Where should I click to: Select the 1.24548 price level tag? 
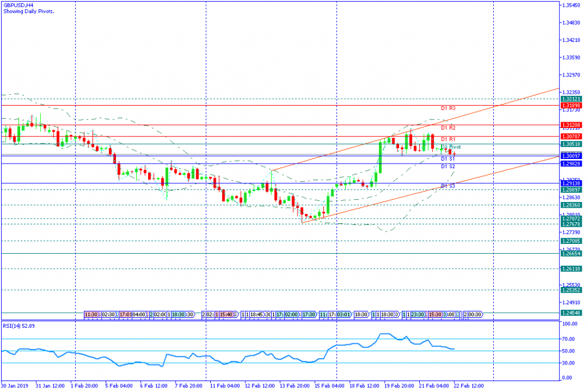(x=572, y=313)
